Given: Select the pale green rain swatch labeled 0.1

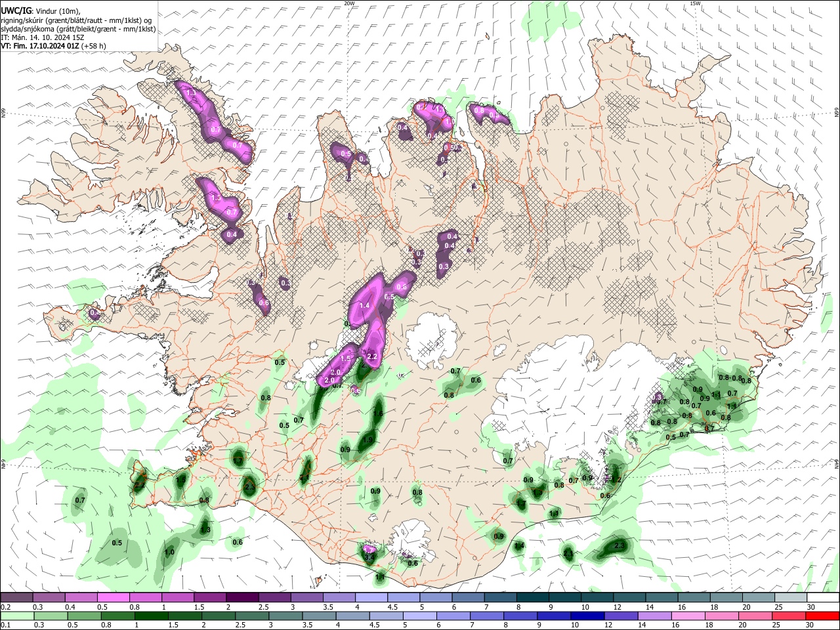Looking at the screenshot, I should click(16, 616).
